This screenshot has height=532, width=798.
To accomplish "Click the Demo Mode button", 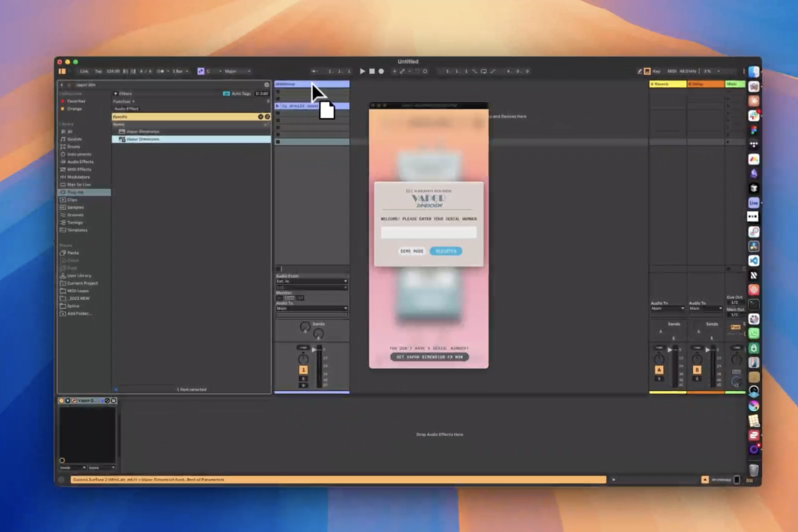I will click(x=412, y=251).
